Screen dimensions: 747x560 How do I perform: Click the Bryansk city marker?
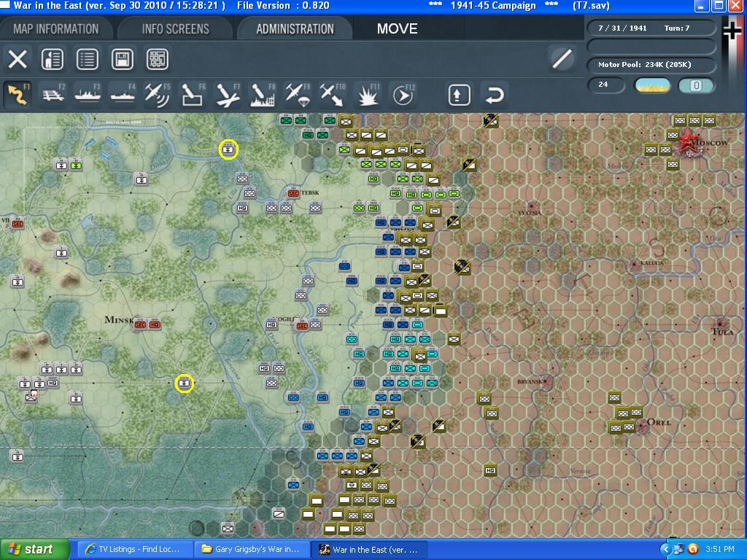pos(547,381)
